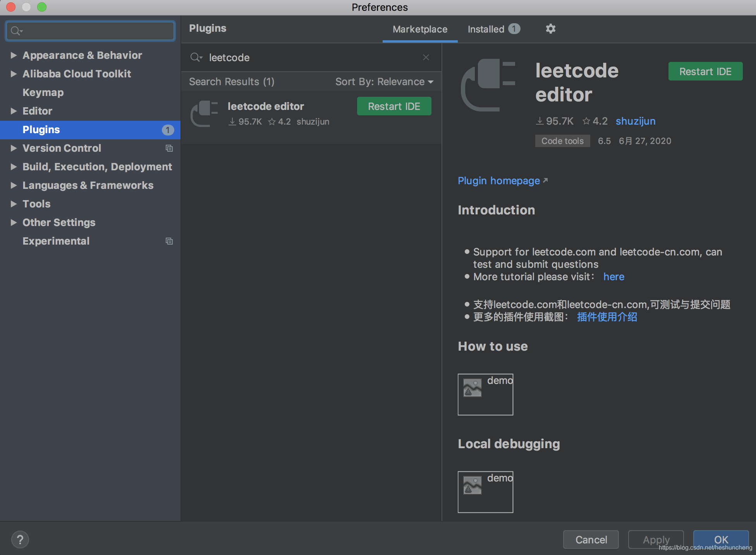The width and height of the screenshot is (756, 555).
Task: Confirm preferences with the OK button
Action: click(x=720, y=539)
